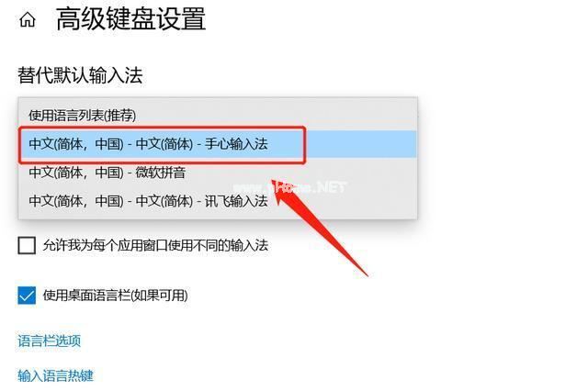The image size is (588, 391).
Task: Click 中文(简体) text in the 讯飞输入法 row
Action: [164, 201]
